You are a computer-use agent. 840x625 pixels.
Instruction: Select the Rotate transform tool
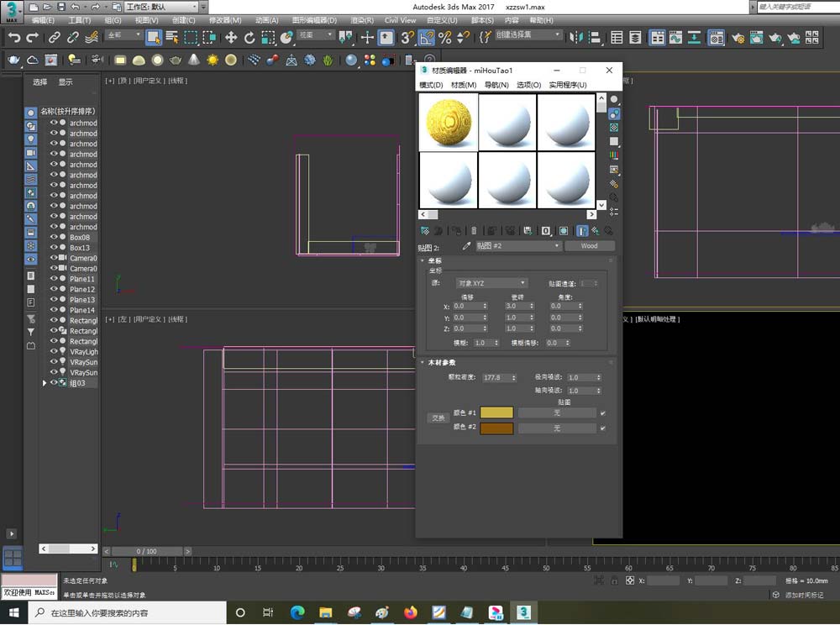pyautogui.click(x=249, y=38)
